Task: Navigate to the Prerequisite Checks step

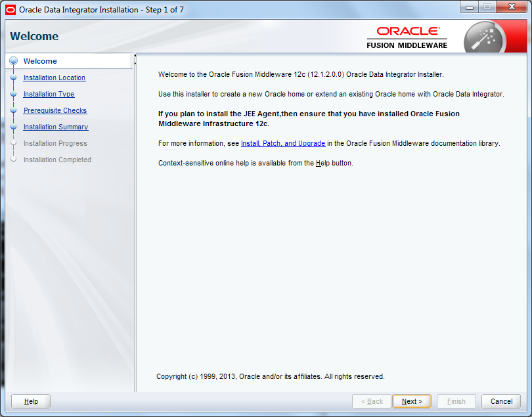Action: (x=55, y=110)
